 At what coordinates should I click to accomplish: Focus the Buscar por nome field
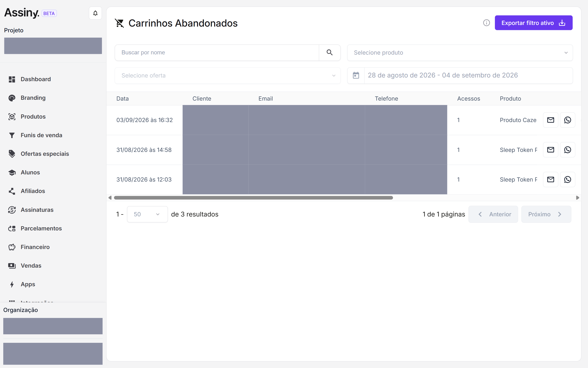(x=217, y=53)
